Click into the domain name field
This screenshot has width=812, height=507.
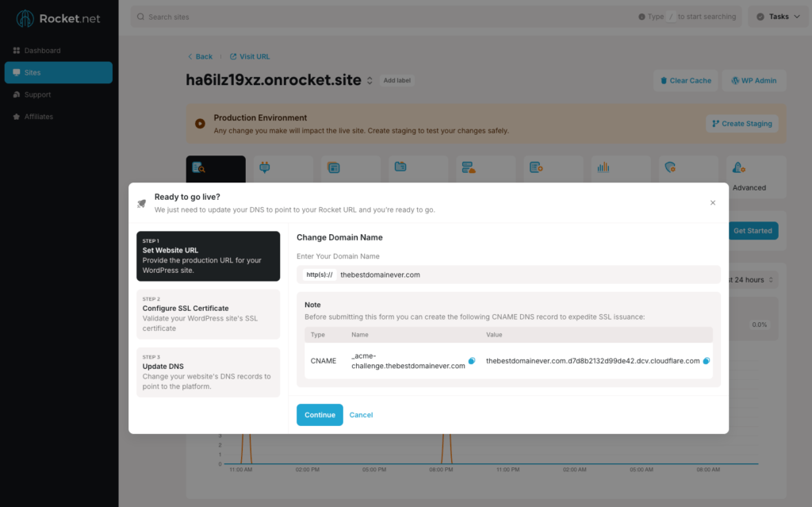pyautogui.click(x=523, y=275)
